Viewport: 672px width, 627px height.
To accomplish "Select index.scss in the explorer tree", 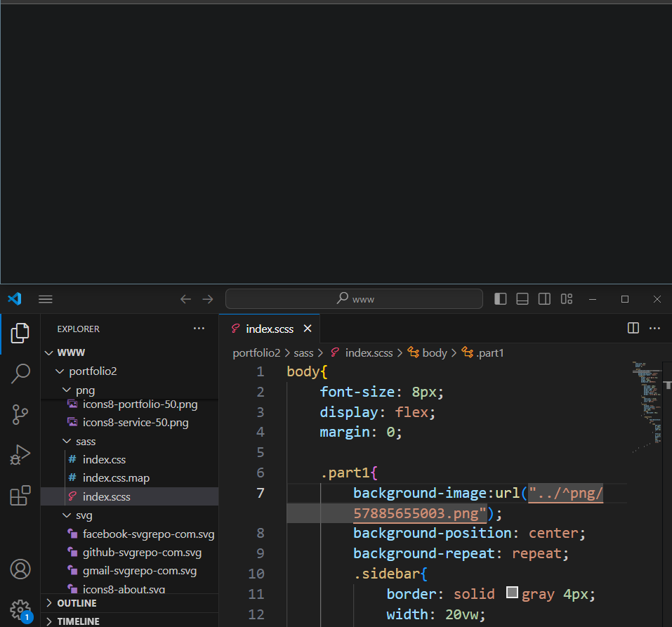I will [129, 496].
